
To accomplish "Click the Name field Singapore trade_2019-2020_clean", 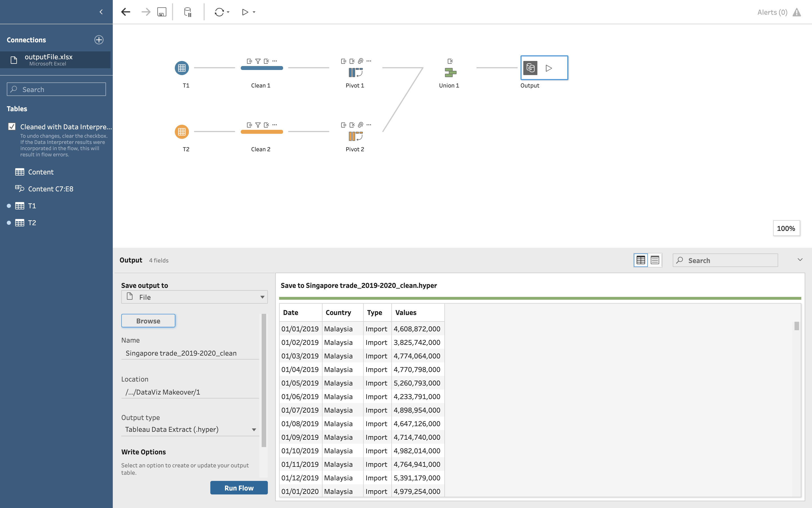I will 190,353.
